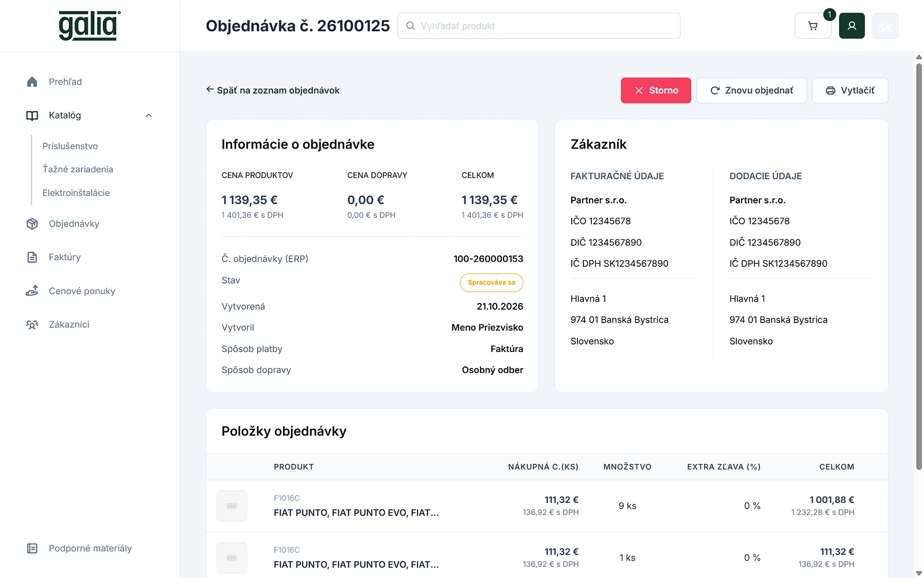Click the Cenové ponuky hand icon
The height and width of the screenshot is (578, 924).
click(x=32, y=291)
